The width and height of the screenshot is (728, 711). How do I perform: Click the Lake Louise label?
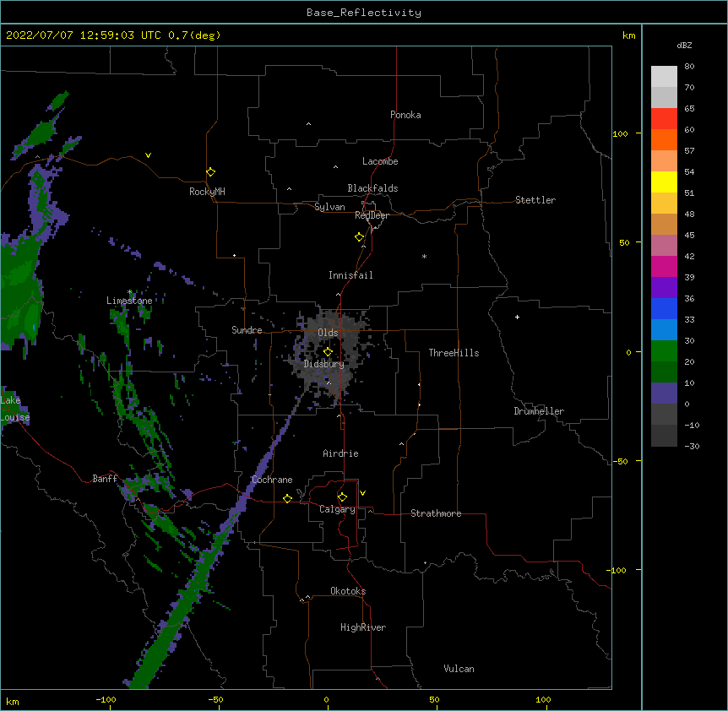pyautogui.click(x=15, y=409)
